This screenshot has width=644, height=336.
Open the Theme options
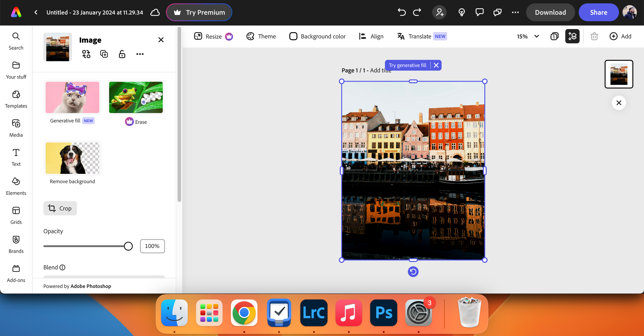tap(261, 36)
